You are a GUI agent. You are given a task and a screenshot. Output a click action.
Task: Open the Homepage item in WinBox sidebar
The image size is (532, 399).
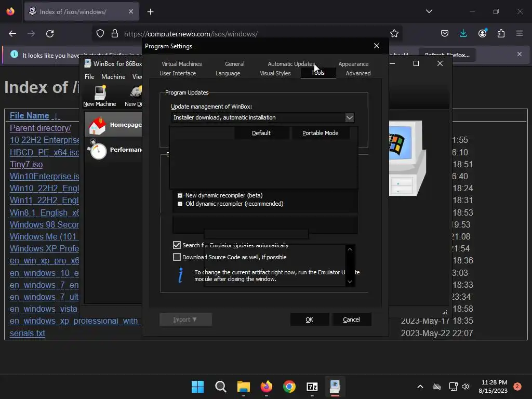pos(113,125)
